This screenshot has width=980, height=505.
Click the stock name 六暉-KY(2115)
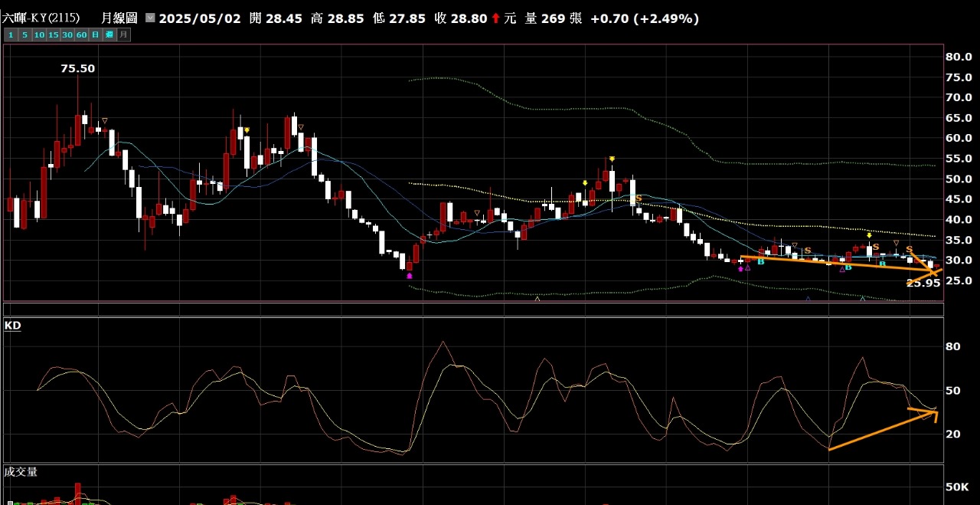41,18
